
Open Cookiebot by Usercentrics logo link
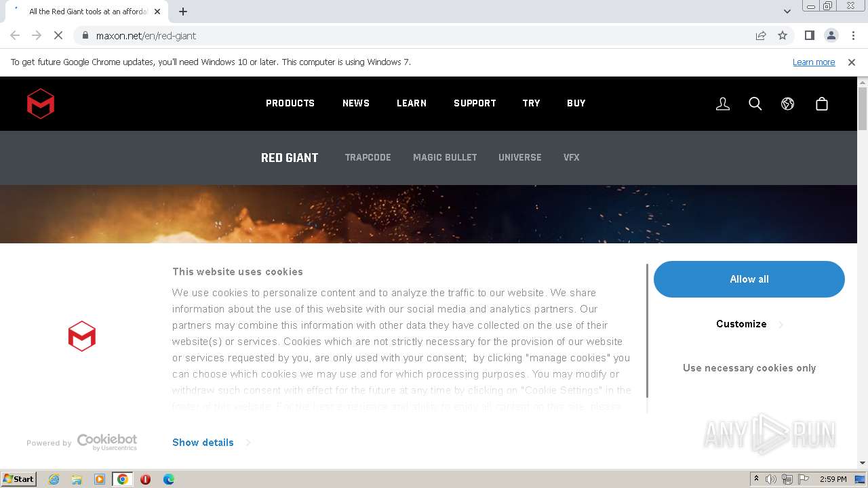point(107,443)
